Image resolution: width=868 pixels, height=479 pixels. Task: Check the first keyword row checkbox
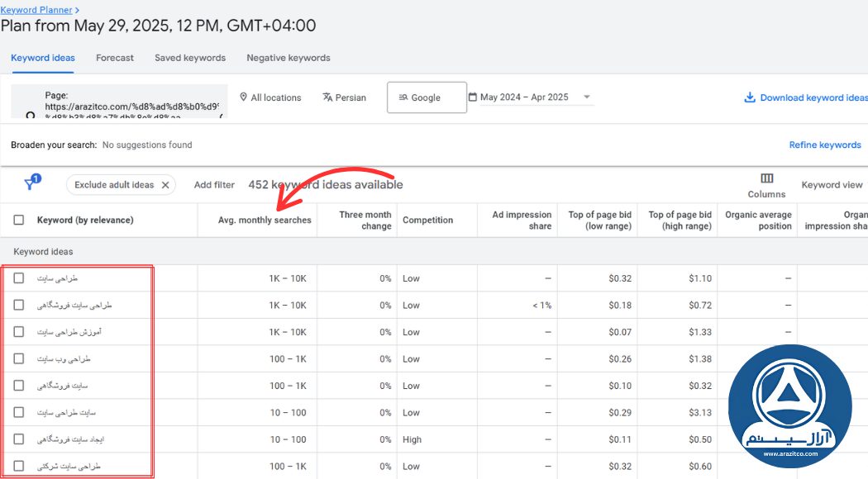tap(19, 278)
